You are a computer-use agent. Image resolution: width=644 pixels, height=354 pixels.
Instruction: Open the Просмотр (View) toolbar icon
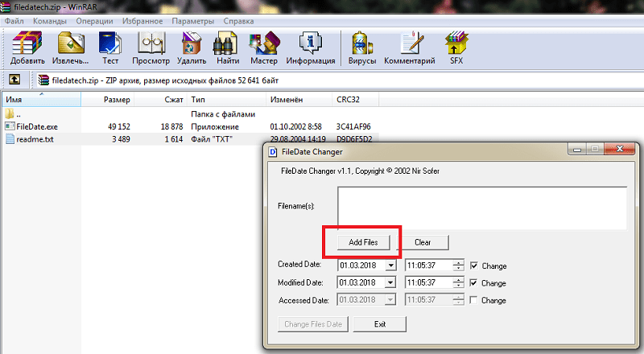coord(151,43)
